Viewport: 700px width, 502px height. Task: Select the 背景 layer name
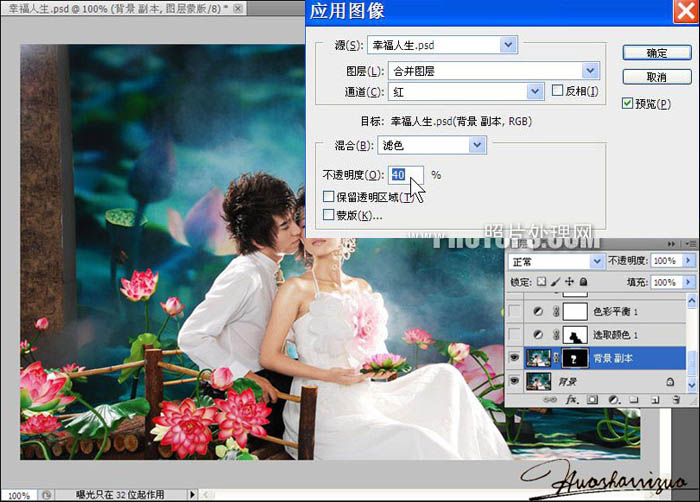coord(567,382)
